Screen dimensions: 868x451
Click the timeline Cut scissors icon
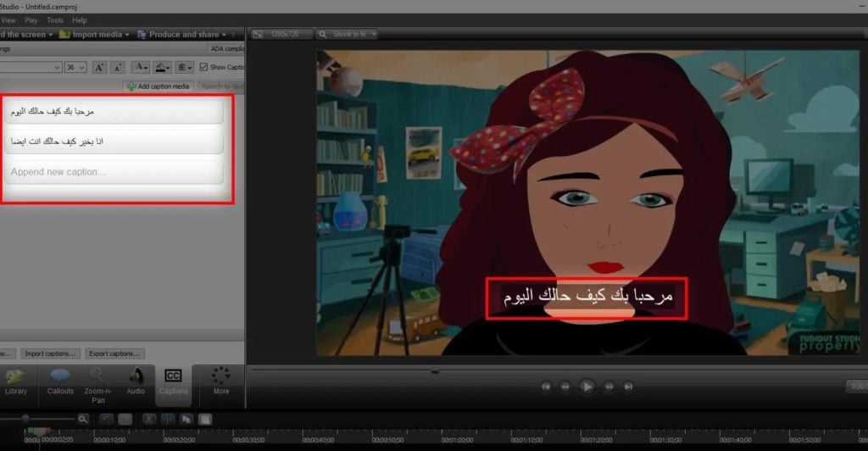[x=149, y=420]
